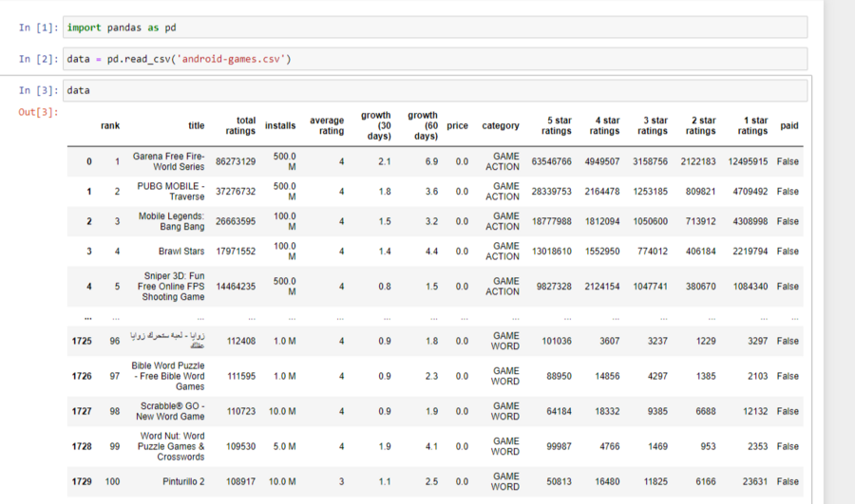The width and height of the screenshot is (855, 504).
Task: Click the In [1] cell prompt
Action: 38,28
